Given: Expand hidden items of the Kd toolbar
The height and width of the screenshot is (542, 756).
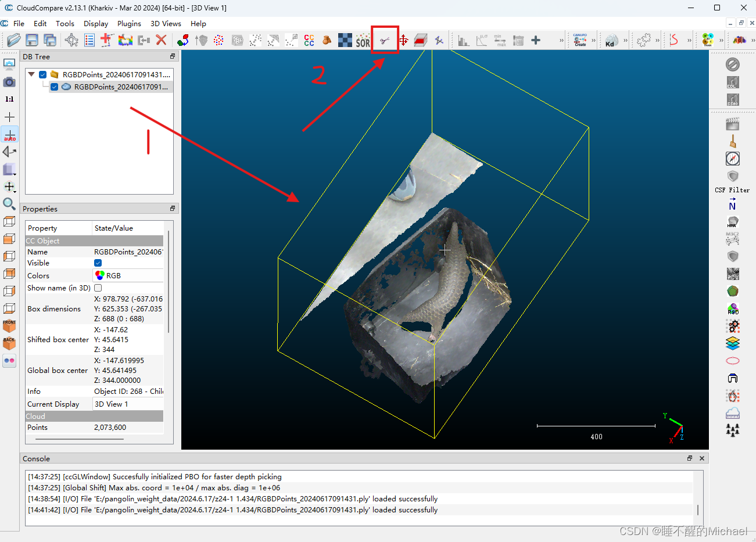Looking at the screenshot, I should click(x=625, y=40).
